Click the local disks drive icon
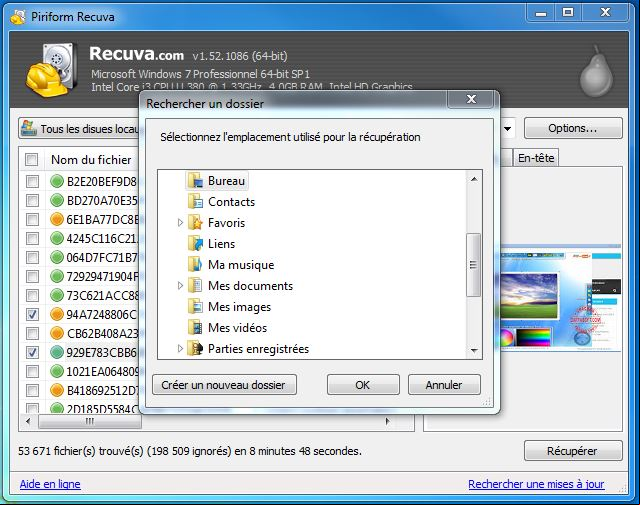The height and width of the screenshot is (505, 640). coord(29,128)
